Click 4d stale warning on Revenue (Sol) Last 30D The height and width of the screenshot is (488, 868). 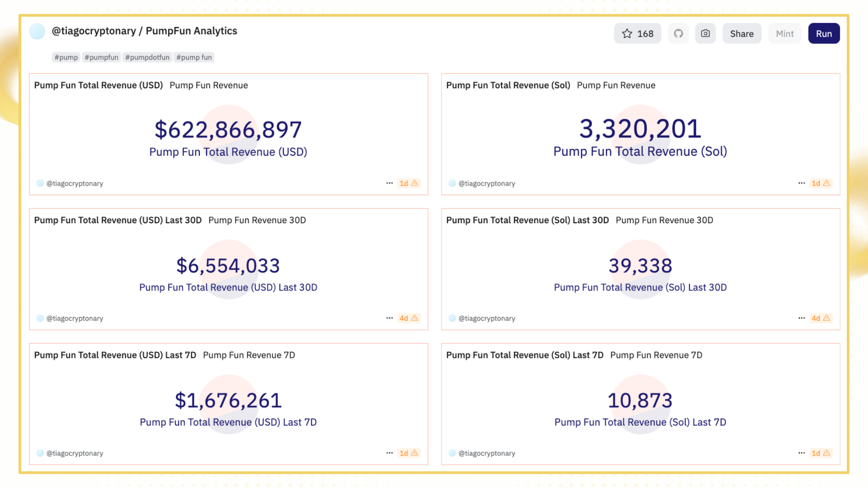[x=821, y=318]
